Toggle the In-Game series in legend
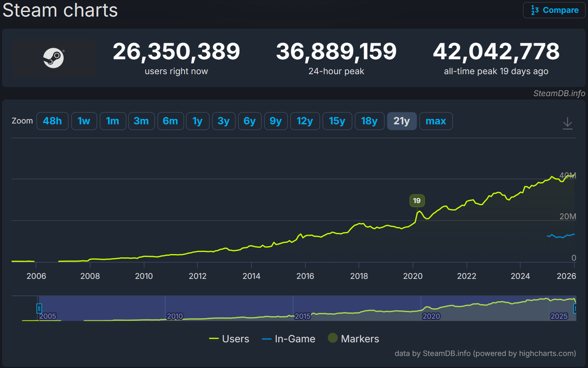Image resolution: width=588 pixels, height=368 pixels. [289, 339]
